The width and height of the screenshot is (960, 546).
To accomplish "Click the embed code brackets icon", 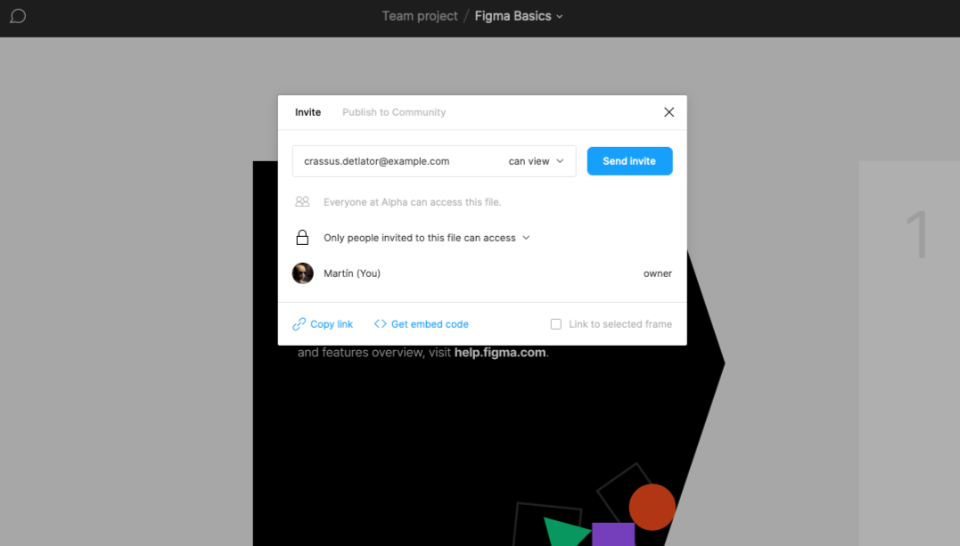I will (380, 324).
